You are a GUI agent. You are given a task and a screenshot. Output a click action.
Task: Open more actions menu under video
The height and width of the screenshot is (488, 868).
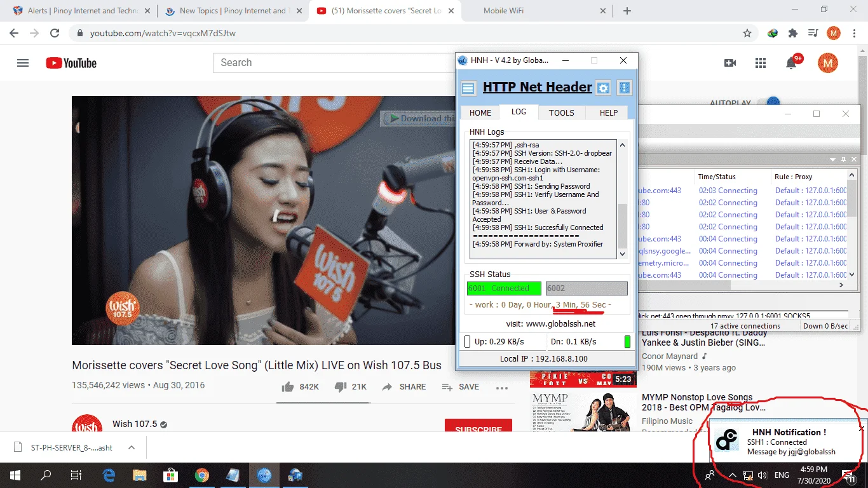[502, 388]
